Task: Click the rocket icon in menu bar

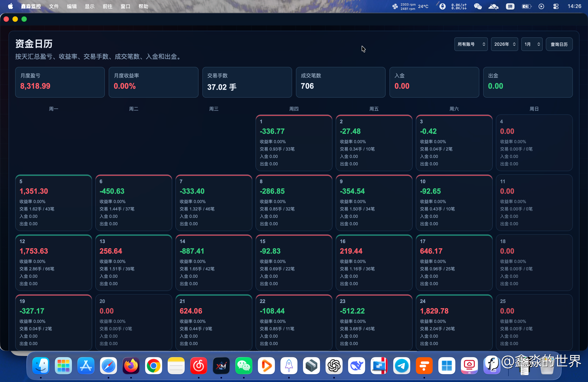Action: 443,6
